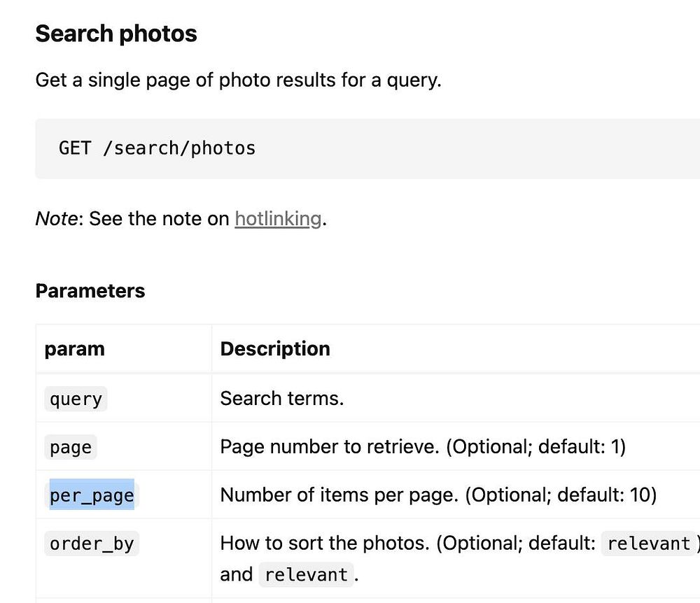Open the hotlinking link

tap(278, 219)
